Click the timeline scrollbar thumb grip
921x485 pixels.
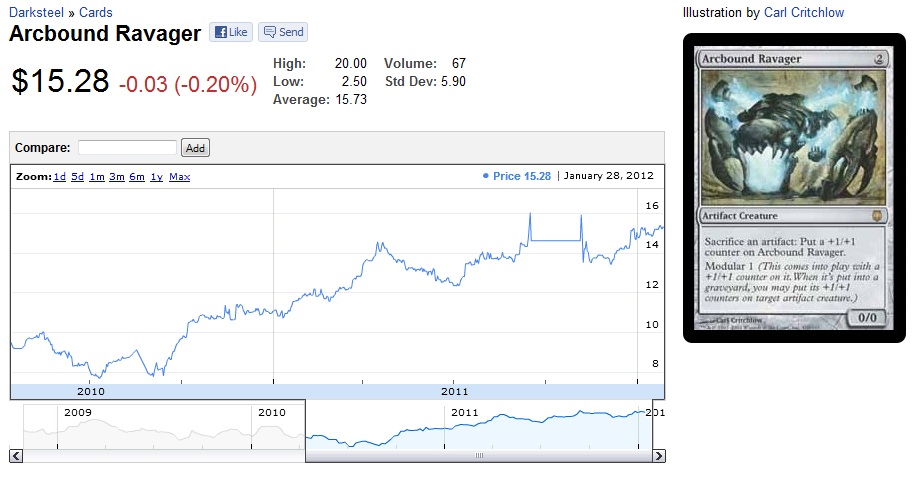(478, 456)
